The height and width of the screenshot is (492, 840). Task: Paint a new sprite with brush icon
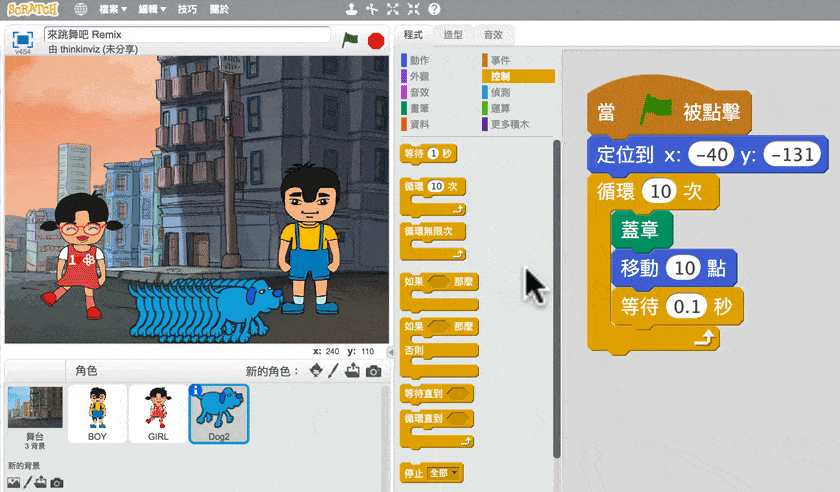[333, 370]
